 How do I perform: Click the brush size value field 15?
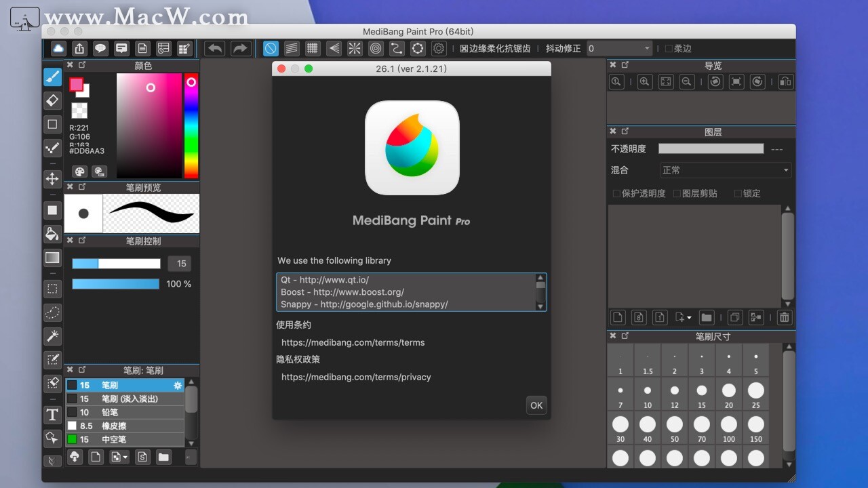coord(180,264)
